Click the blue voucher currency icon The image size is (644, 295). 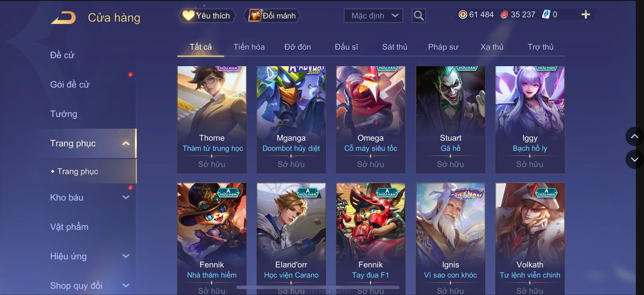[546, 14]
